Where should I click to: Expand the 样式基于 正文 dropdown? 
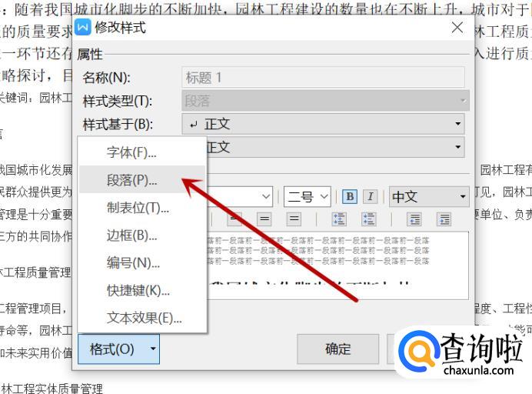click(x=323, y=124)
